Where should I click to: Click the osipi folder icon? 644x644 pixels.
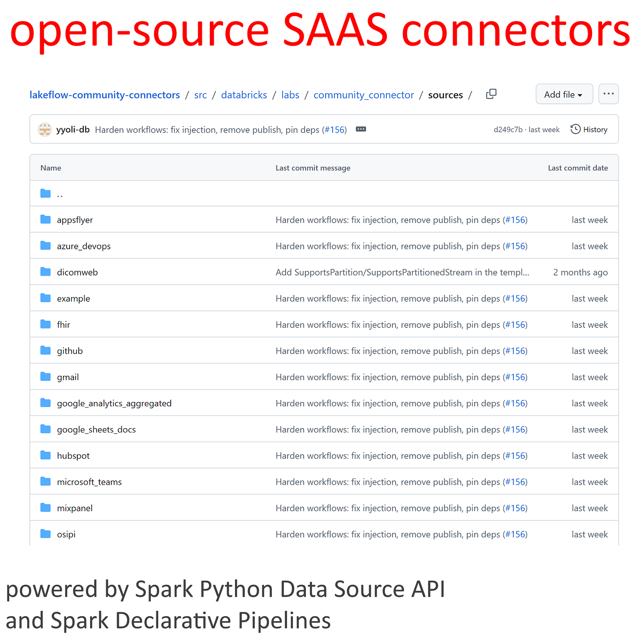click(46, 534)
